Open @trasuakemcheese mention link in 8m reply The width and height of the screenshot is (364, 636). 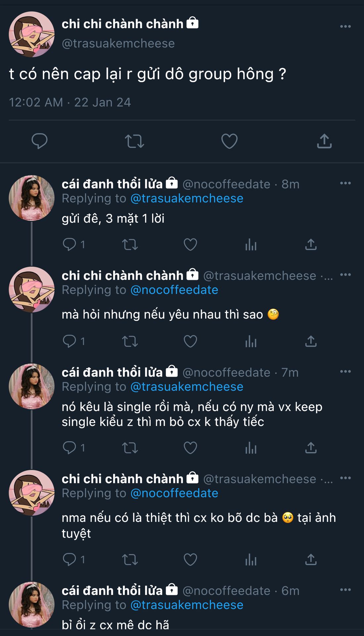coord(187,198)
